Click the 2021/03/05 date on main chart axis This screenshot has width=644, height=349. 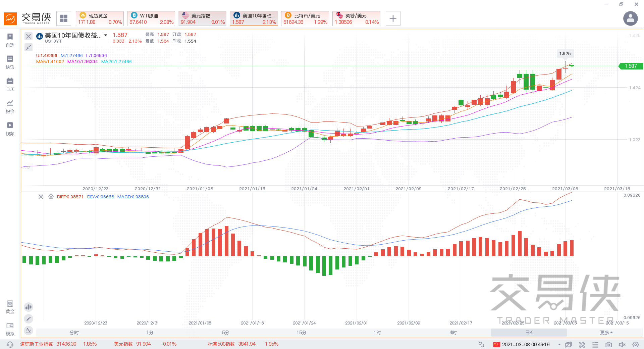[x=565, y=189]
